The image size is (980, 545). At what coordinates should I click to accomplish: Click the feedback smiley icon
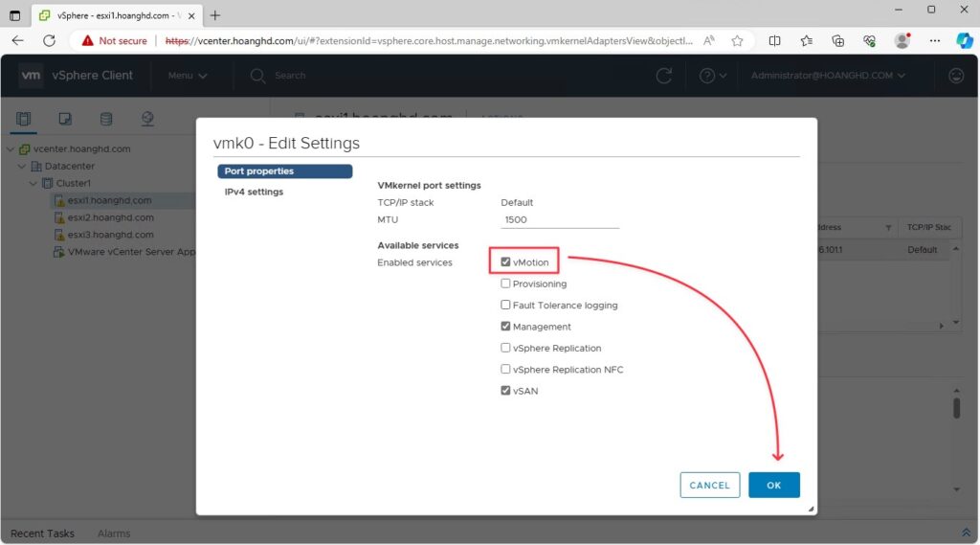(x=956, y=76)
